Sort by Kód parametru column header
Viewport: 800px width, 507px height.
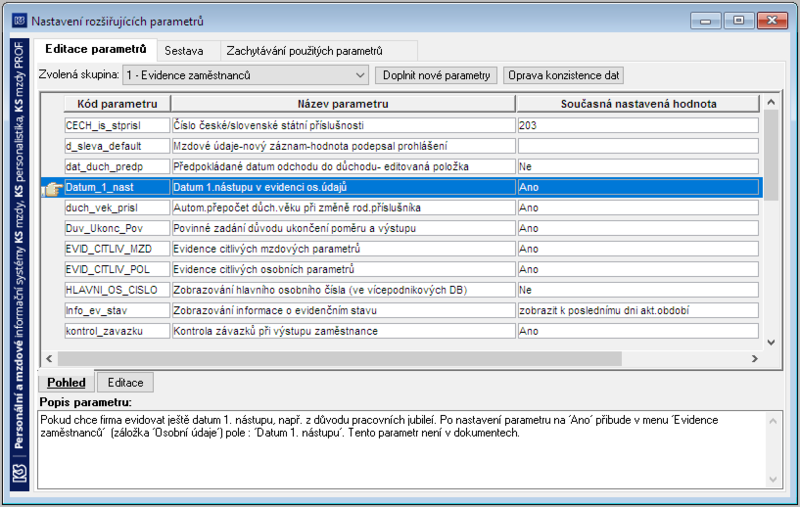(x=117, y=104)
